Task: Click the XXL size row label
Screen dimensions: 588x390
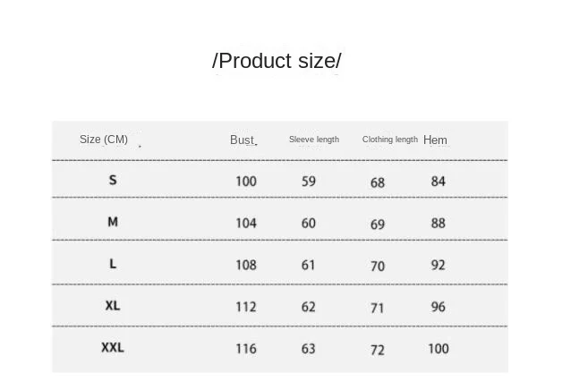Action: click(113, 347)
